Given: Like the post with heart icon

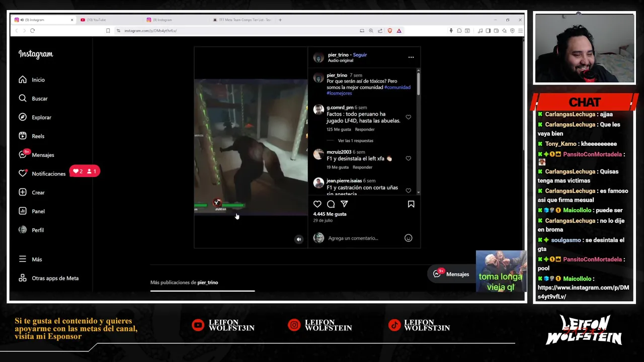Looking at the screenshot, I should coord(317,204).
